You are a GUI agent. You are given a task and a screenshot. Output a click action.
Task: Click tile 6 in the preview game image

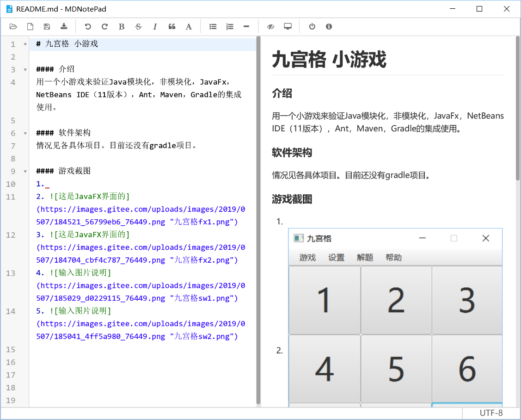tap(467, 369)
